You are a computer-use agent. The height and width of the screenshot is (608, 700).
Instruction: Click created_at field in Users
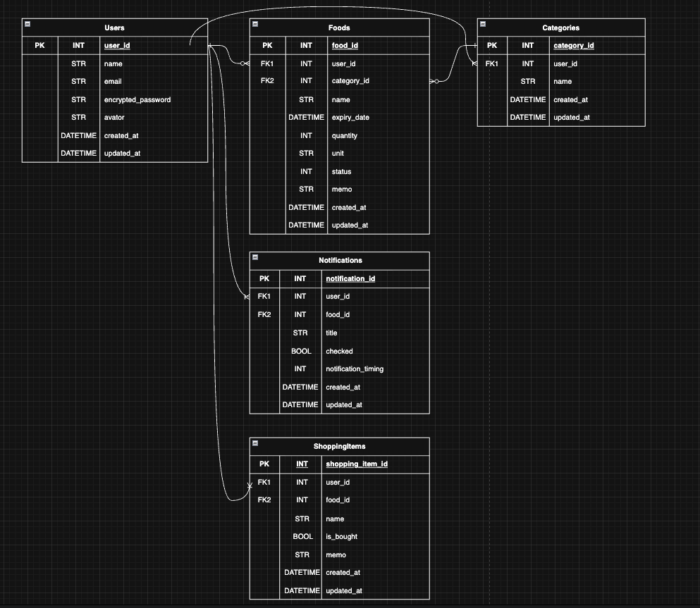pyautogui.click(x=121, y=135)
